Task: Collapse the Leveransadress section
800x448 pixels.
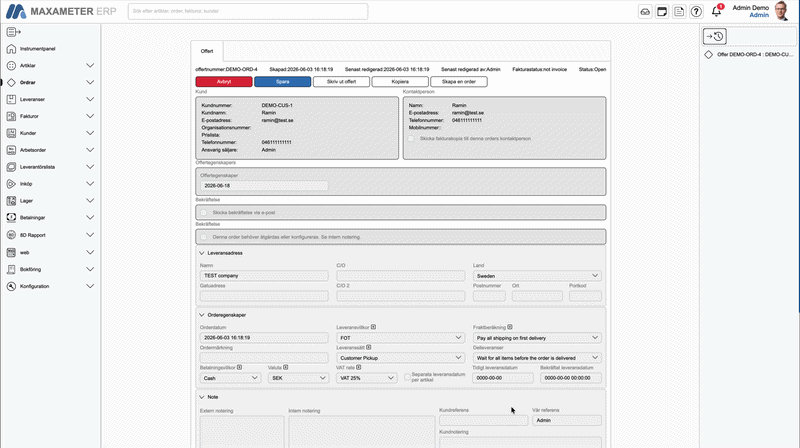Action: 202,253
